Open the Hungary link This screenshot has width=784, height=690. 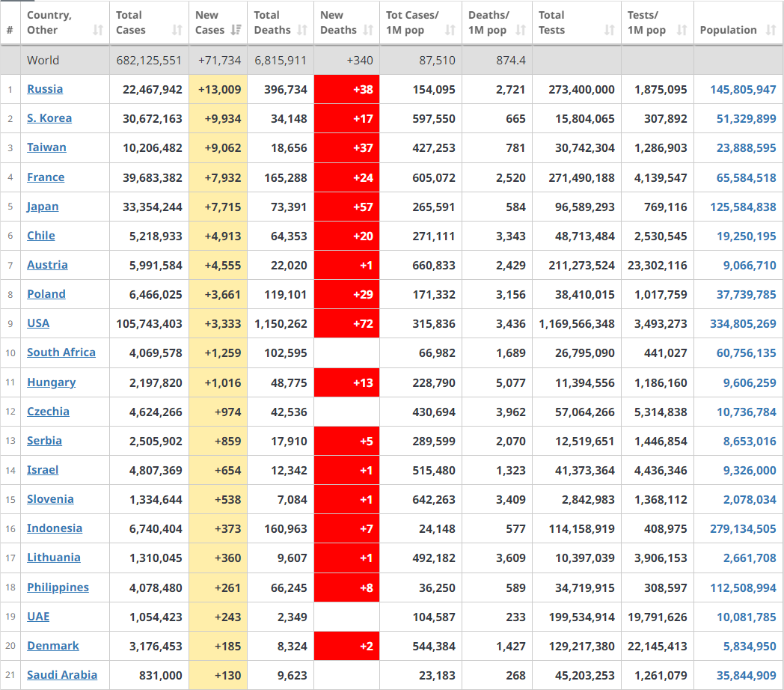click(52, 382)
